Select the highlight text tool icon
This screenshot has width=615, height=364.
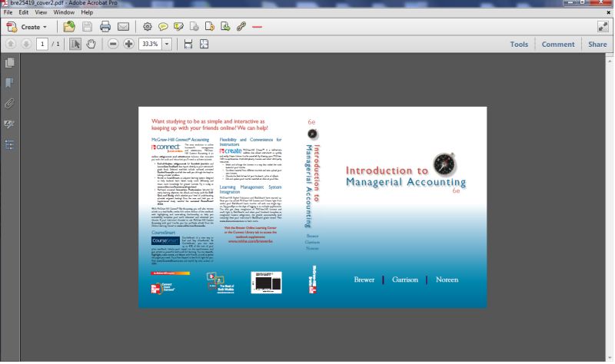[x=178, y=27]
